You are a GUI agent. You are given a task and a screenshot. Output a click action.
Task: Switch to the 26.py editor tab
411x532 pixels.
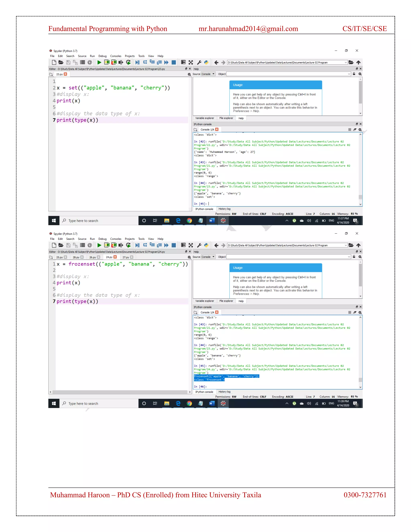[x=93, y=257]
